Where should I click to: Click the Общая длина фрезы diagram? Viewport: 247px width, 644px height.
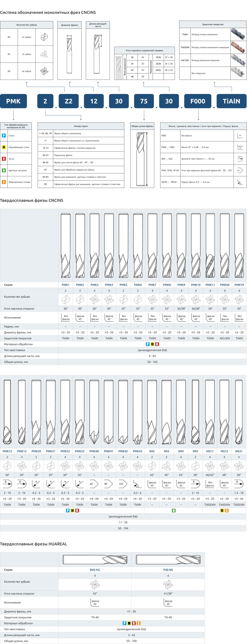click(x=142, y=159)
